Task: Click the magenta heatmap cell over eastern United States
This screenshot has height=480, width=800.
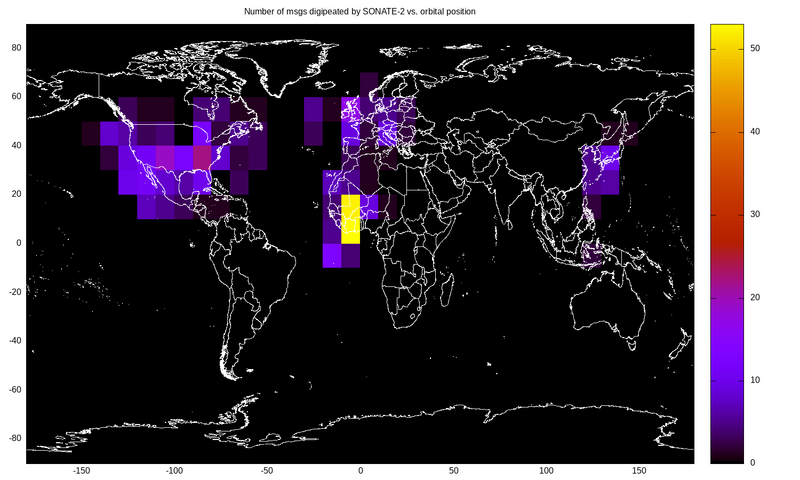Action: (x=202, y=157)
